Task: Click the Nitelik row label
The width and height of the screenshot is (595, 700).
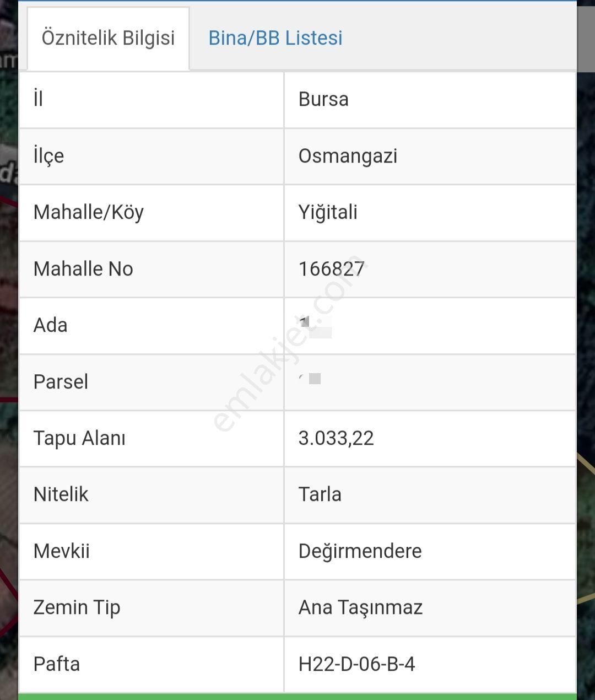Action: tap(61, 494)
